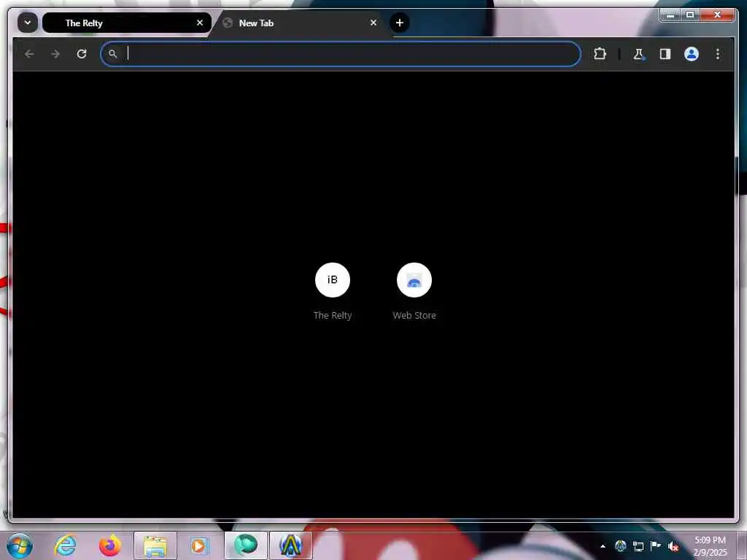Screen dimensions: 747x560
Task: Click the search icon in address bar
Action: pyautogui.click(x=112, y=54)
